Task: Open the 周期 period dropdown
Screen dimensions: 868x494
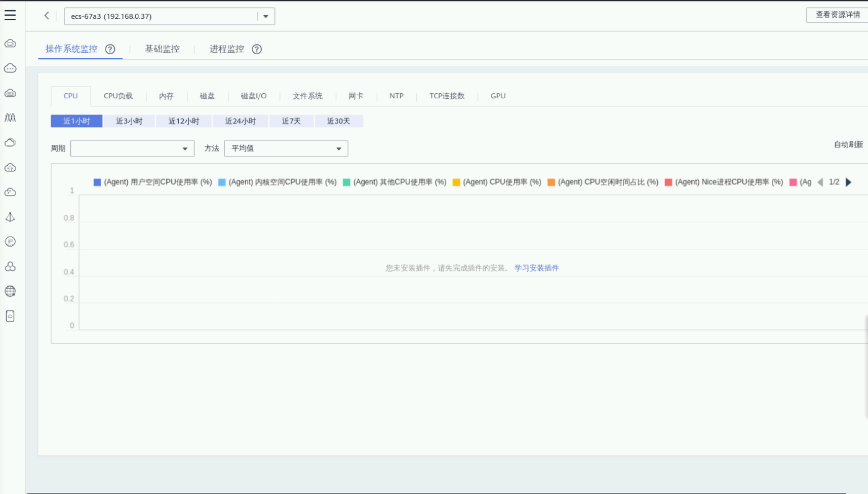Action: point(132,148)
